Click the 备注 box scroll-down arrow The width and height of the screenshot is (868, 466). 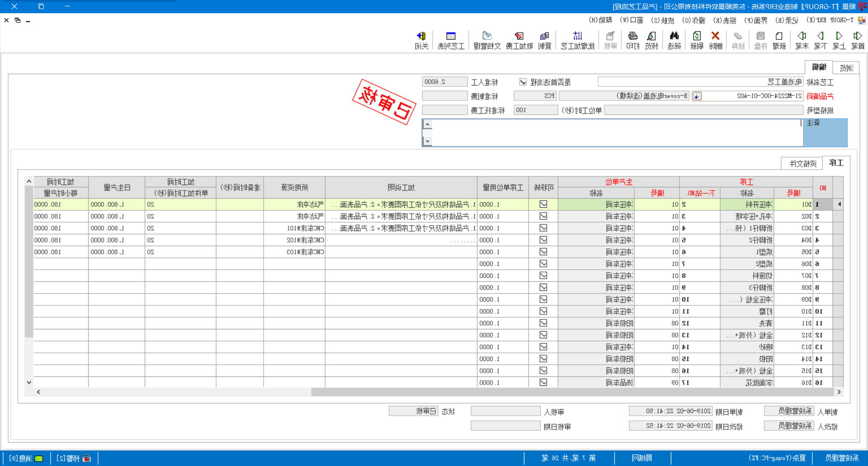428,142
